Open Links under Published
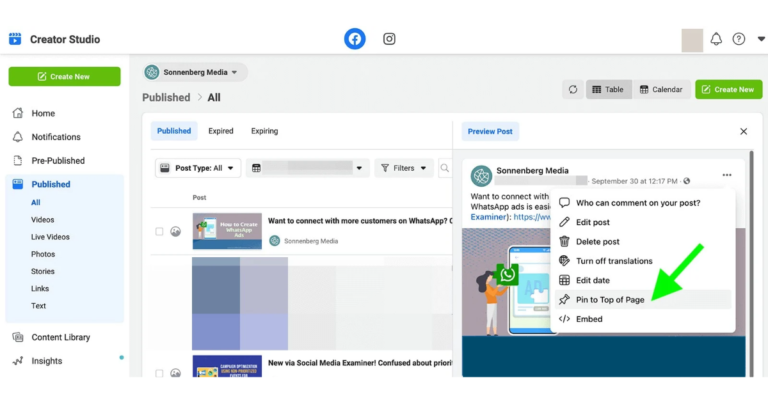768x403 pixels. (40, 288)
